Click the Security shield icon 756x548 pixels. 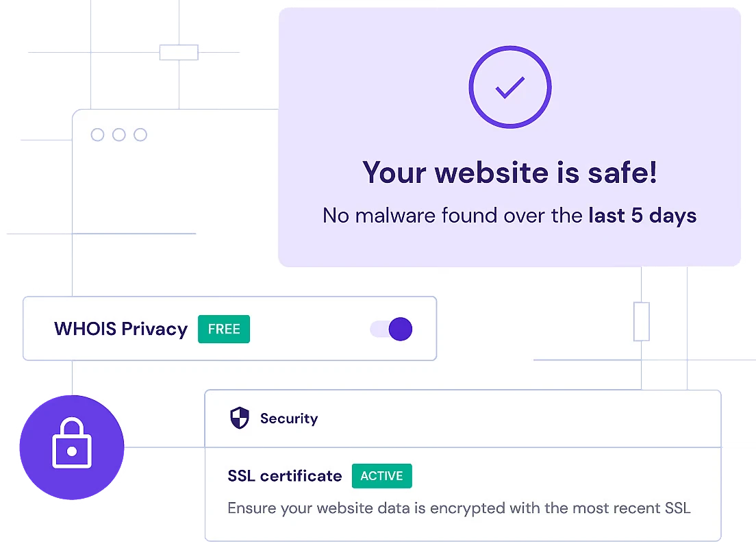click(x=239, y=418)
